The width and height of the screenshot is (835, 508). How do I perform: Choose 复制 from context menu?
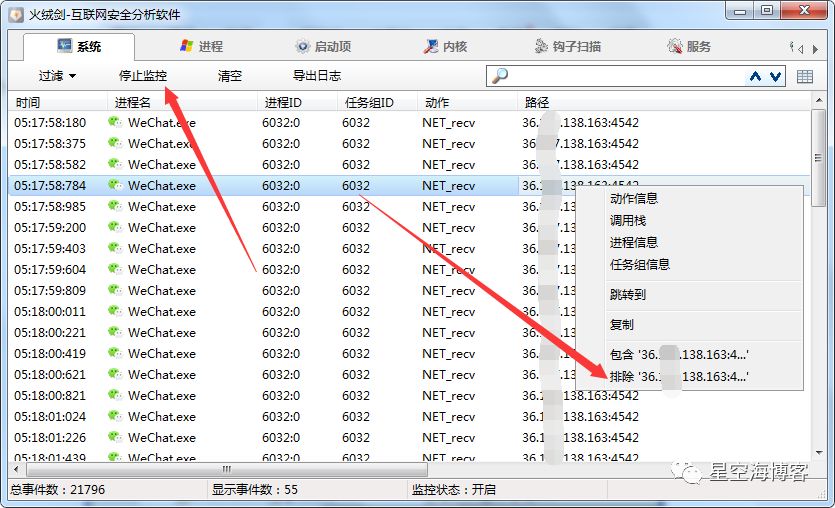621,324
